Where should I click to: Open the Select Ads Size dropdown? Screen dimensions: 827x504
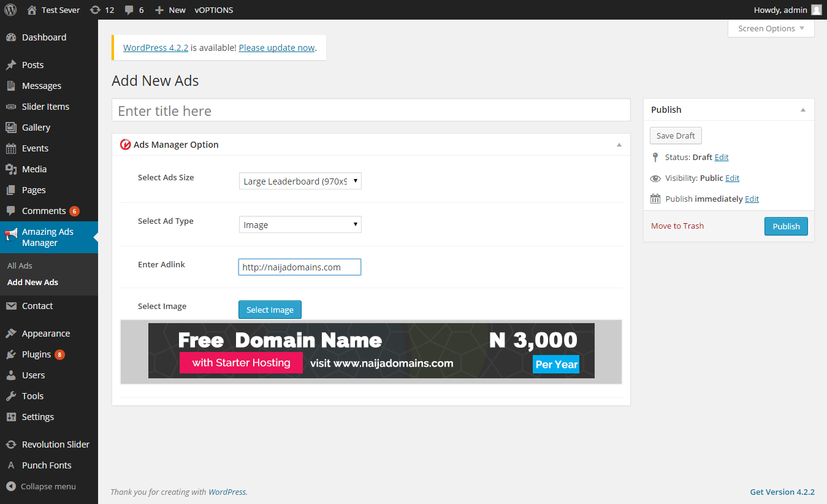pyautogui.click(x=300, y=181)
